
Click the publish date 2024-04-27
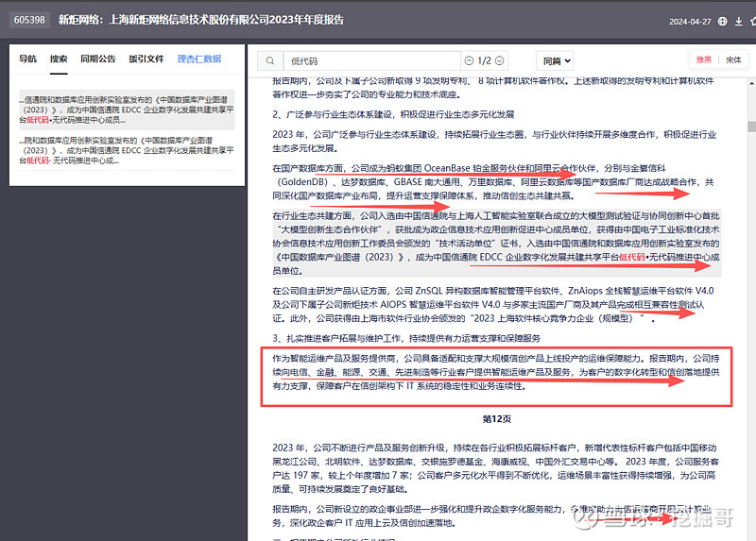click(690, 22)
